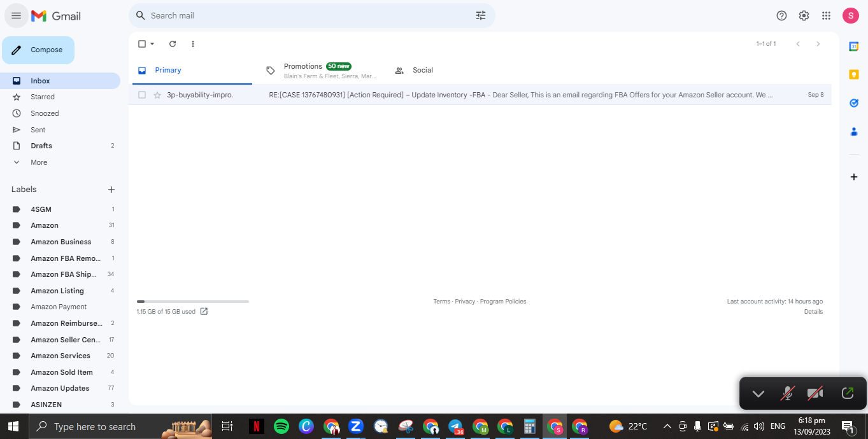Refresh the inbox

pyautogui.click(x=172, y=44)
